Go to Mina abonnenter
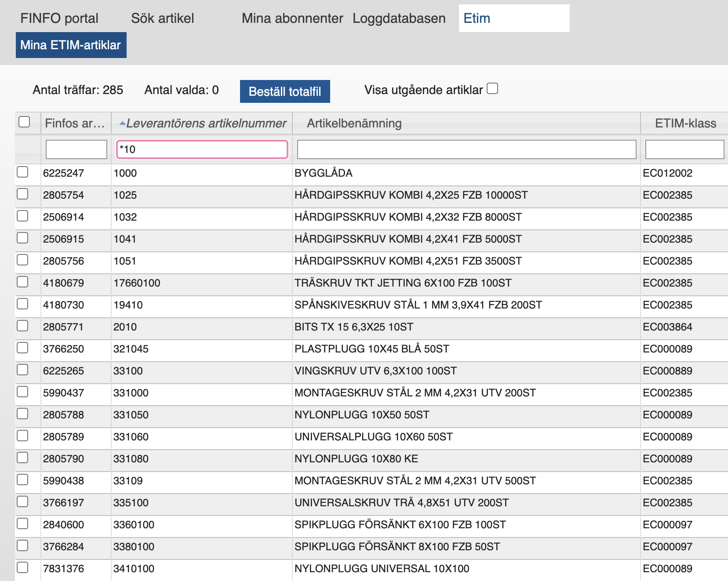The width and height of the screenshot is (728, 581). [292, 18]
